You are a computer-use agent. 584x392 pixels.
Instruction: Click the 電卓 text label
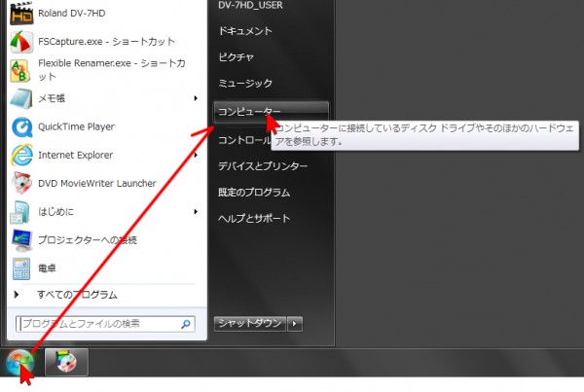(x=47, y=268)
